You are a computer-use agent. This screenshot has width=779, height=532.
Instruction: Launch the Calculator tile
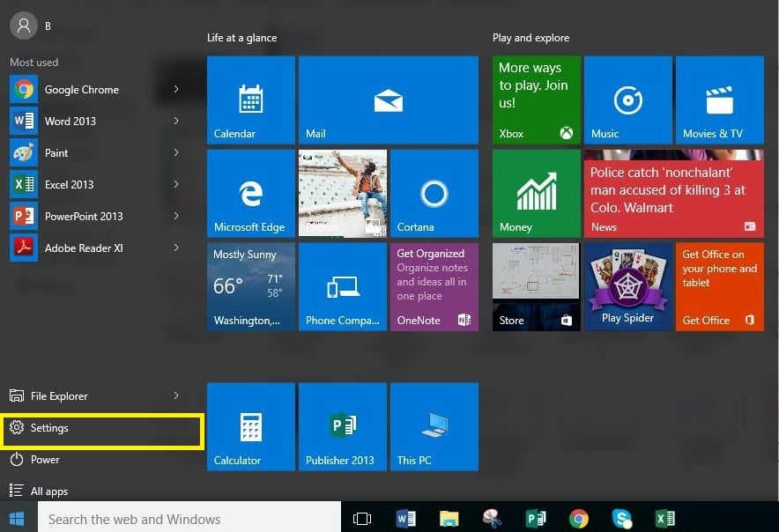[250, 426]
